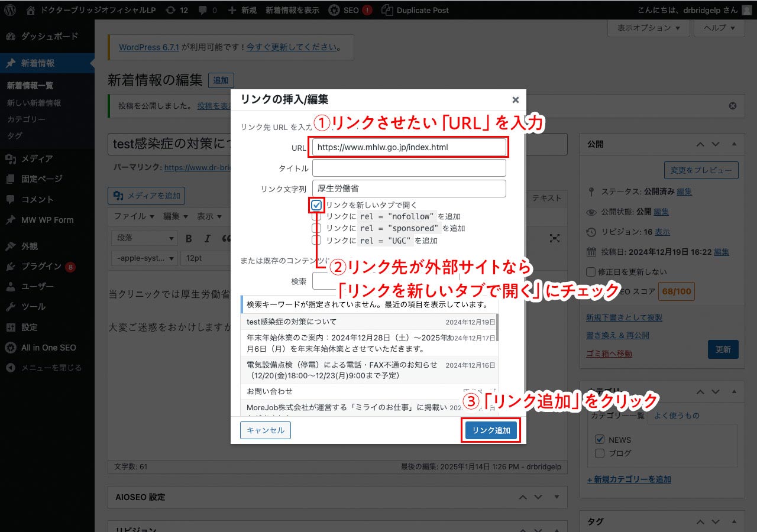The height and width of the screenshot is (532, 757).
Task: Click the 更新 button
Action: click(x=723, y=349)
